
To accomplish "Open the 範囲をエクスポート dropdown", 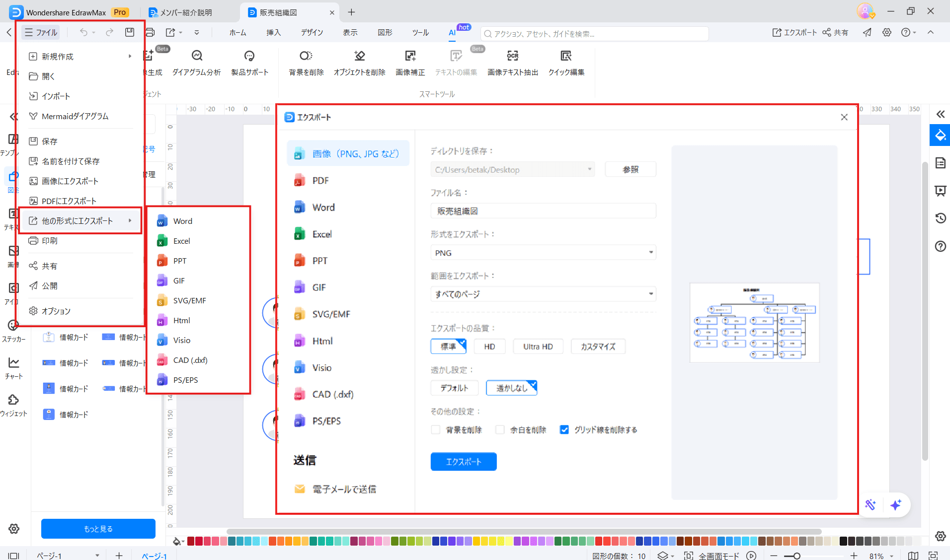I will pos(543,294).
